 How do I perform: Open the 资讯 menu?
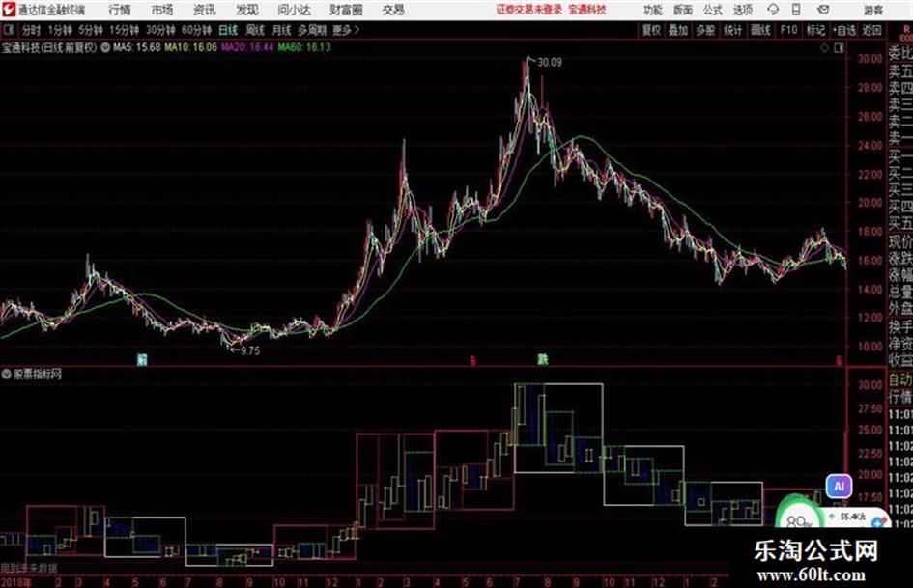point(205,10)
